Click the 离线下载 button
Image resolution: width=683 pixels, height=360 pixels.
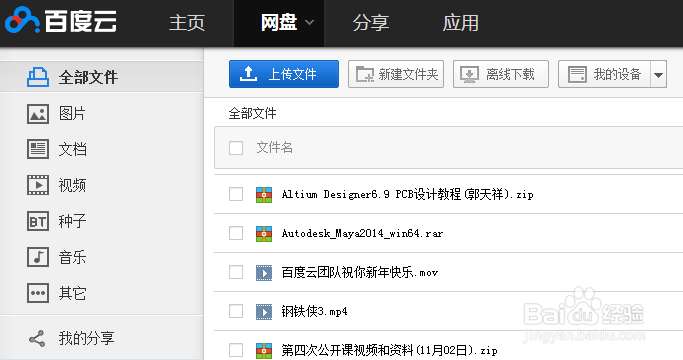501,74
